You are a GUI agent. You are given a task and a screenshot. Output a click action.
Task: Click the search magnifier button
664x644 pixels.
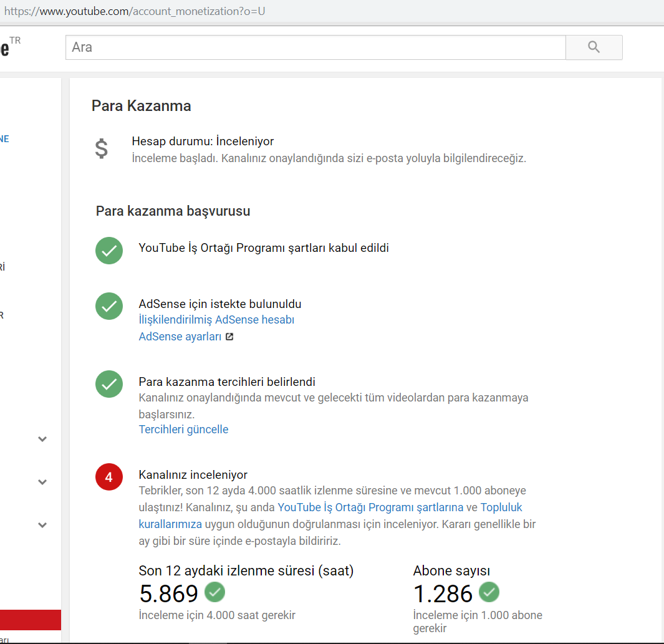click(x=594, y=47)
